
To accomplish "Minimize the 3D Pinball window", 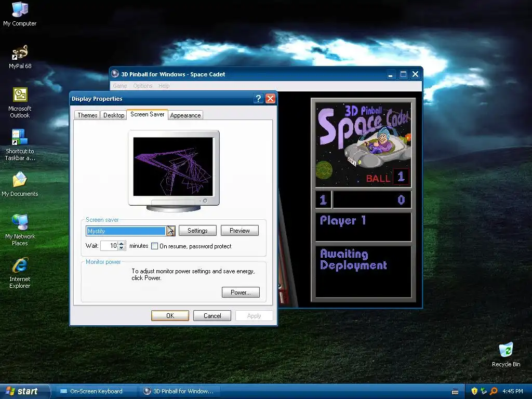I will pyautogui.click(x=391, y=74).
